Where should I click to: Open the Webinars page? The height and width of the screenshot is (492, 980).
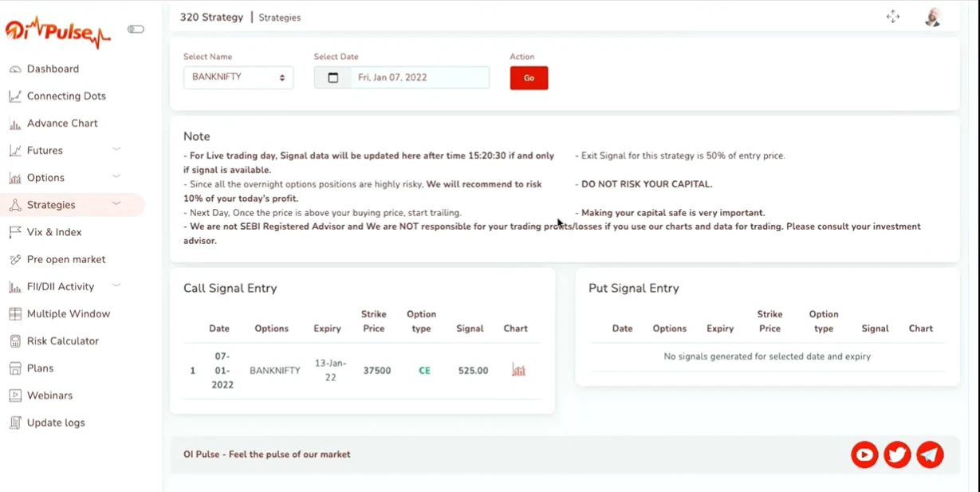point(49,396)
